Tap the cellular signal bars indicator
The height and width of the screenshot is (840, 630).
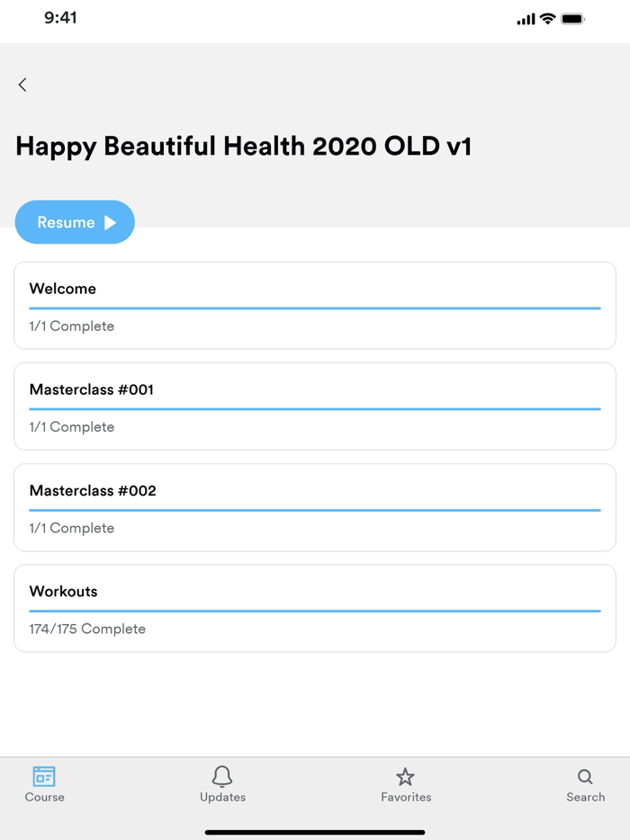[x=524, y=17]
